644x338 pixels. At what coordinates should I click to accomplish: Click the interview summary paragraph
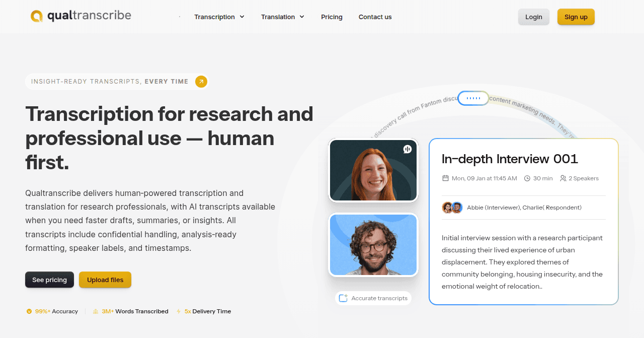(x=522, y=262)
